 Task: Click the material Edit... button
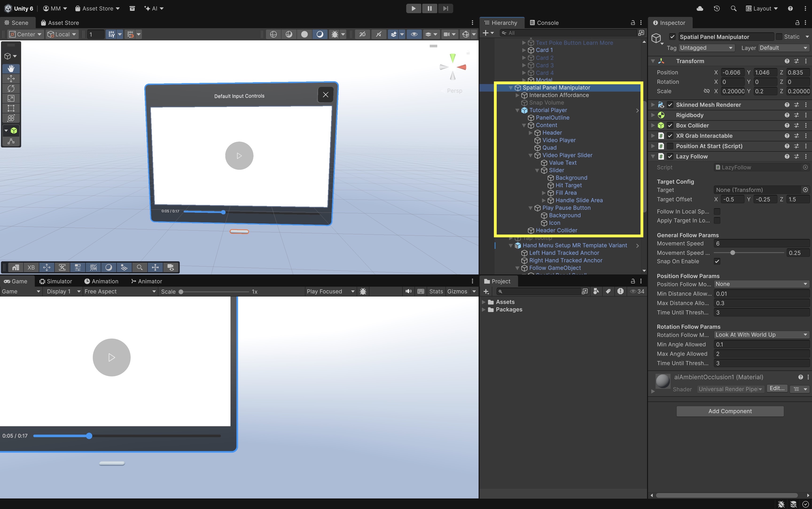(777, 389)
